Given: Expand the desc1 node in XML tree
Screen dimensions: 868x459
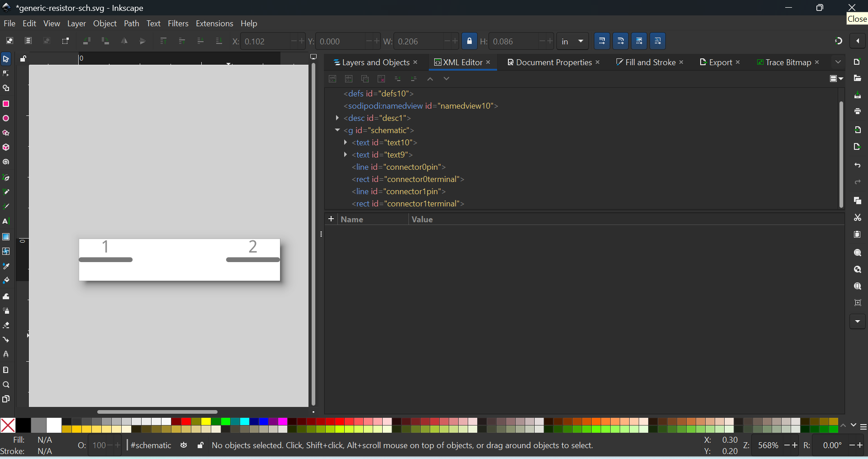Looking at the screenshot, I should click(x=337, y=118).
